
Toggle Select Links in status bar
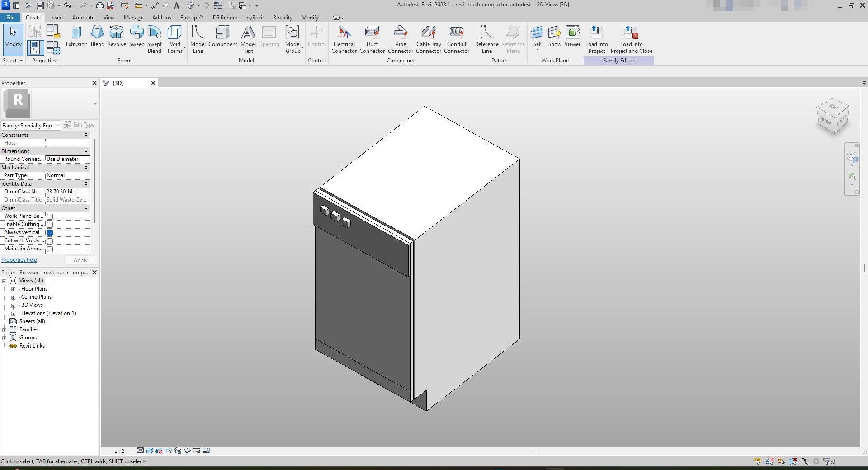758,461
